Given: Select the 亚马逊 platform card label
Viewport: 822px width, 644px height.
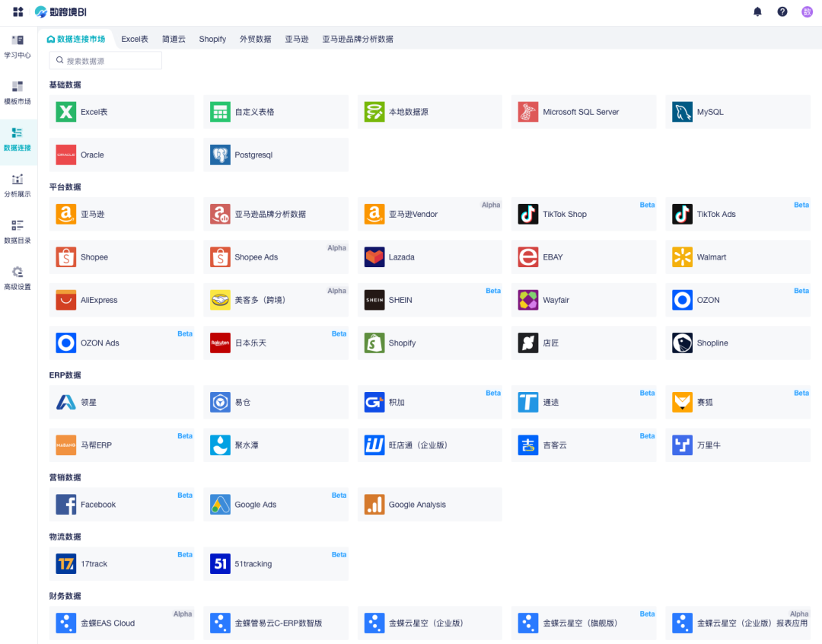Looking at the screenshot, I should [x=93, y=214].
